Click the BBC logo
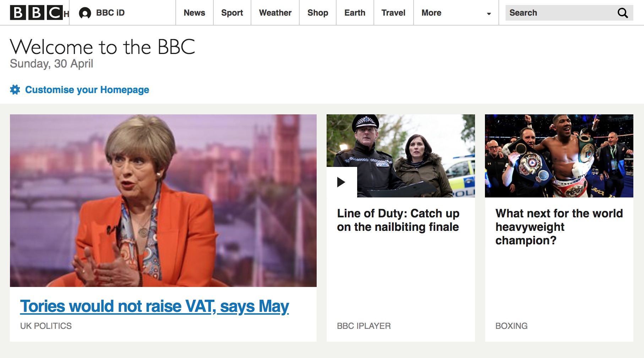The image size is (644, 358). (x=36, y=13)
